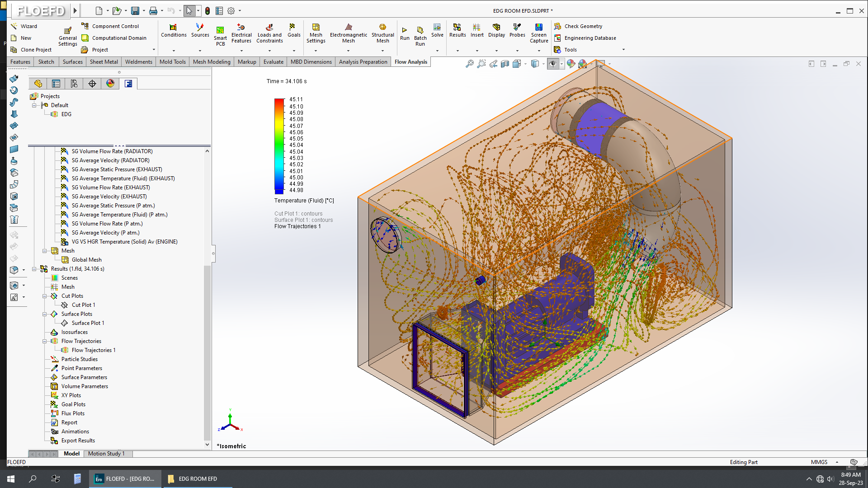Toggle visibility of Cut Plot 1
Screen dimensions: 868x488
(65, 305)
